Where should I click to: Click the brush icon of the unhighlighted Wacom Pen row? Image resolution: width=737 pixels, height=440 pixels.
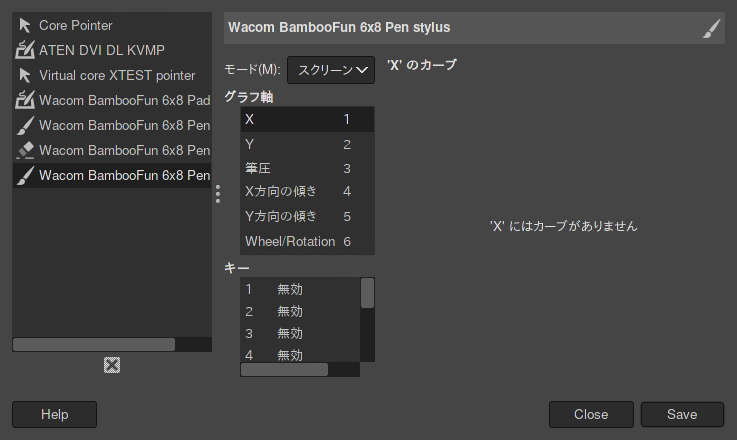point(25,125)
